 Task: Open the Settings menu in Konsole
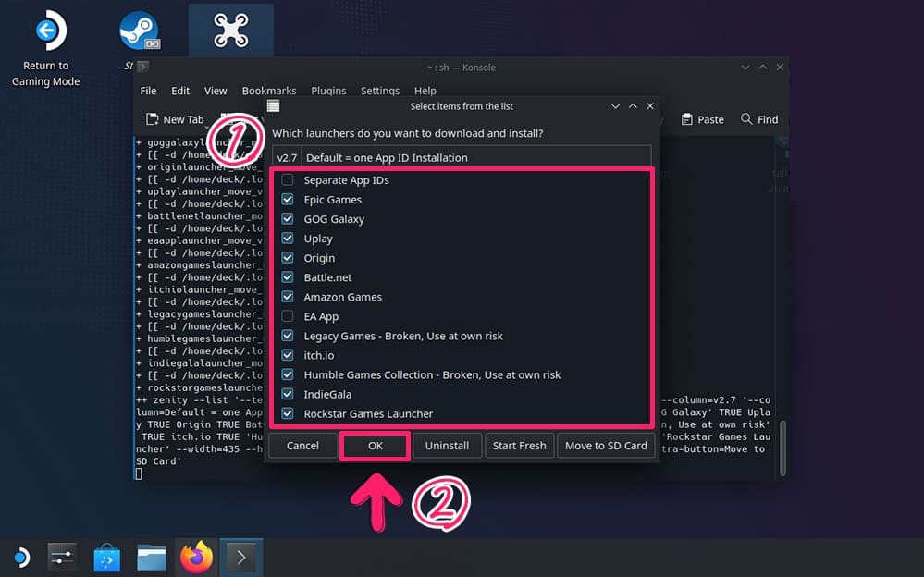(x=380, y=91)
